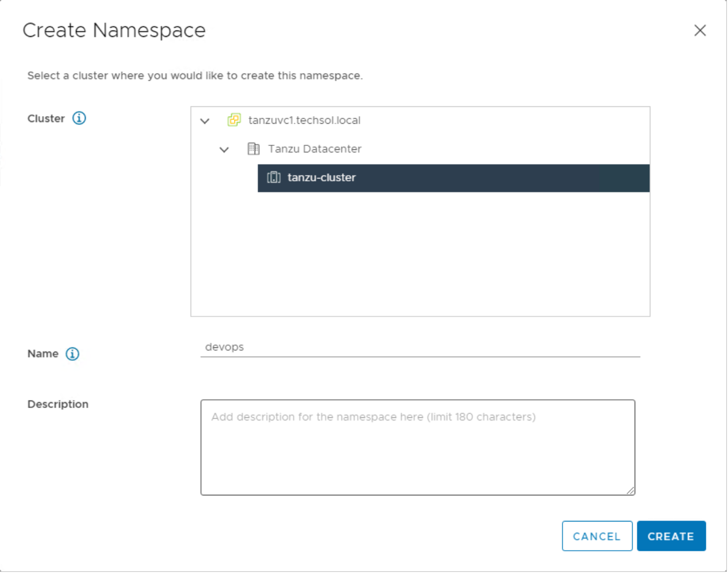Click the Cluster field label
Image resolution: width=728 pixels, height=573 pixels.
click(46, 118)
